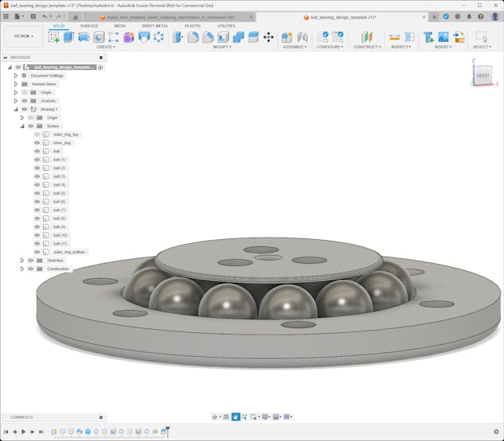Expand the Document Settings node
This screenshot has height=441, width=504.
coord(15,75)
